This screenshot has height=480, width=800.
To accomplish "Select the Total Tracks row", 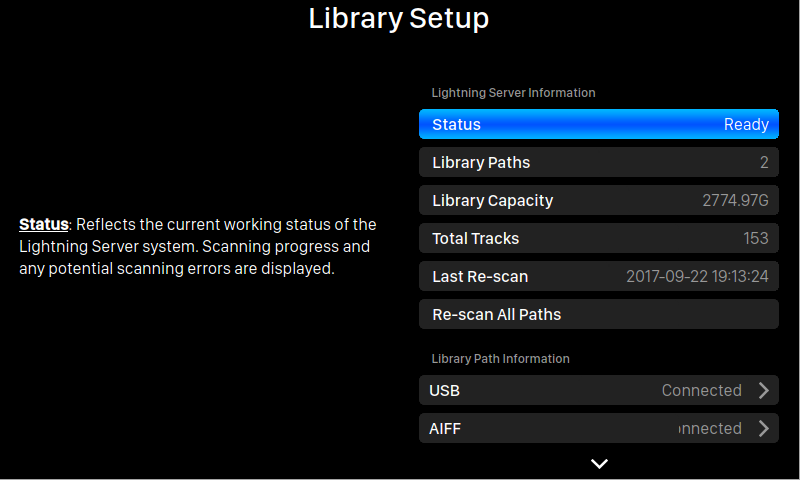I will pos(599,238).
